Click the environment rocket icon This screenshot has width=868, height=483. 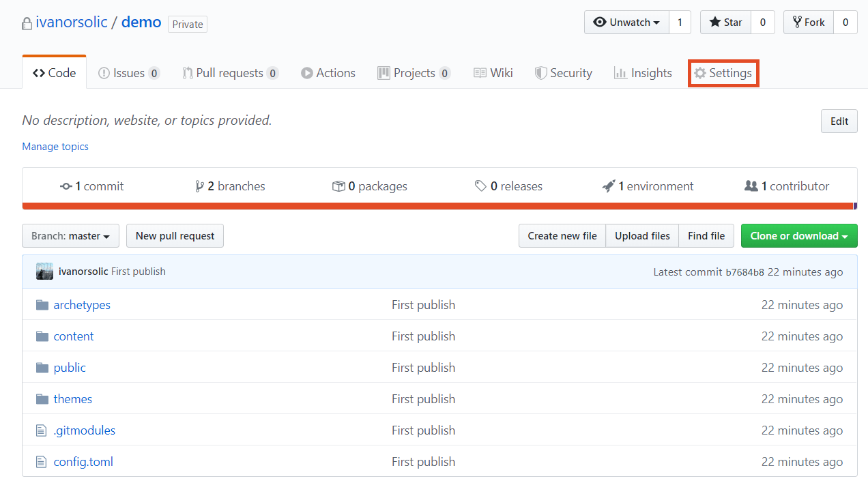tap(609, 186)
